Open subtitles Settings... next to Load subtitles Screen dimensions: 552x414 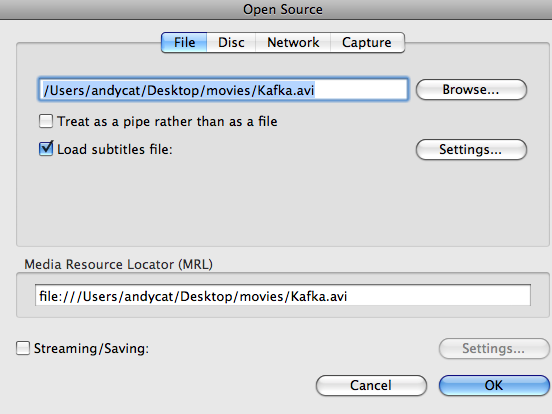coord(471,150)
